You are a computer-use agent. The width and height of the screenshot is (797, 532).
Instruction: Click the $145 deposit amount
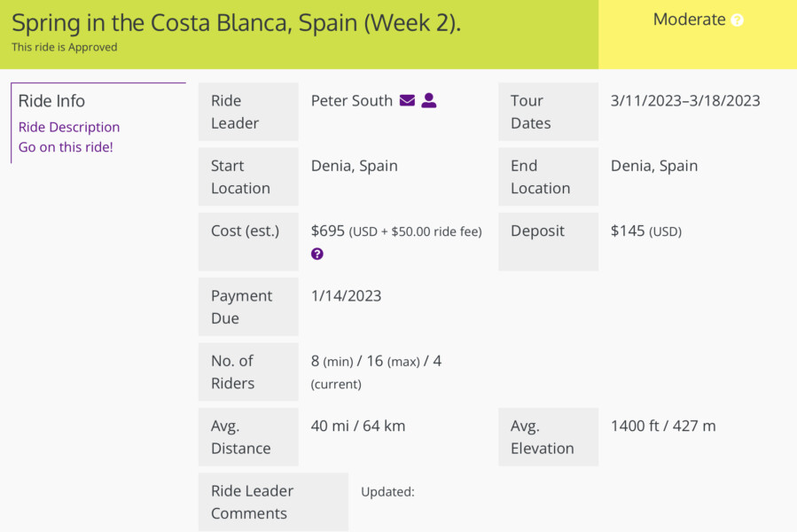(628, 231)
